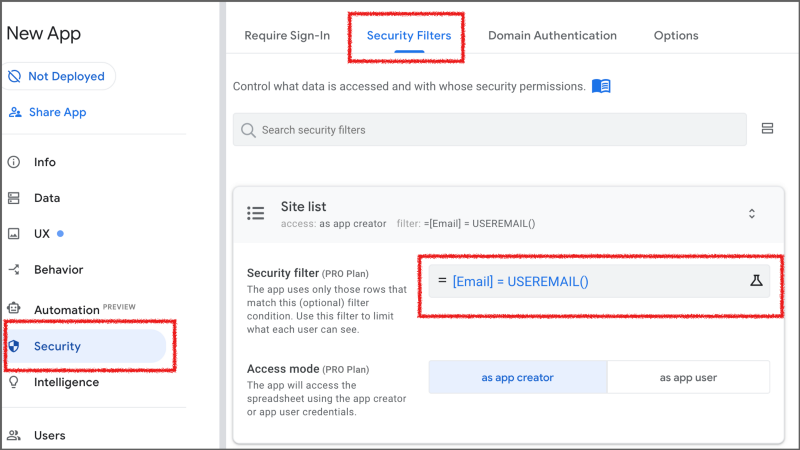Select "as app creator" access mode
This screenshot has width=800, height=450.
click(x=518, y=378)
